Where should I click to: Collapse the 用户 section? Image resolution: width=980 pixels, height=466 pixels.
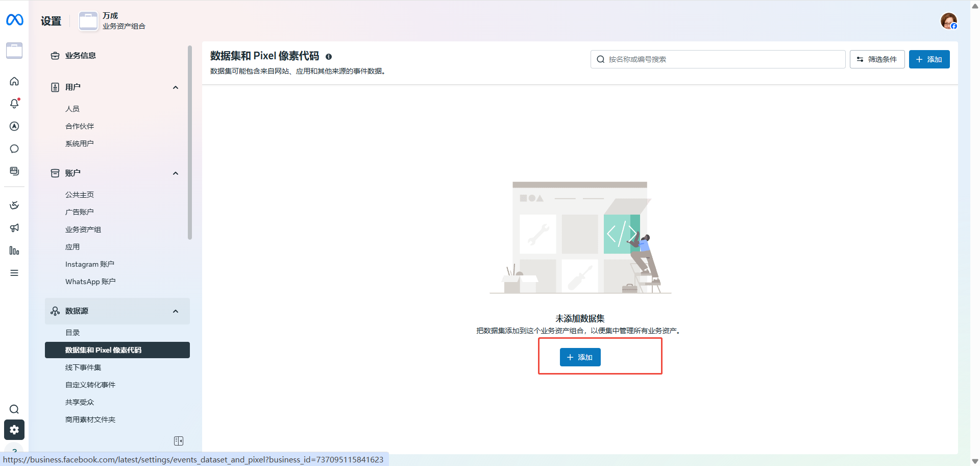[x=176, y=87]
